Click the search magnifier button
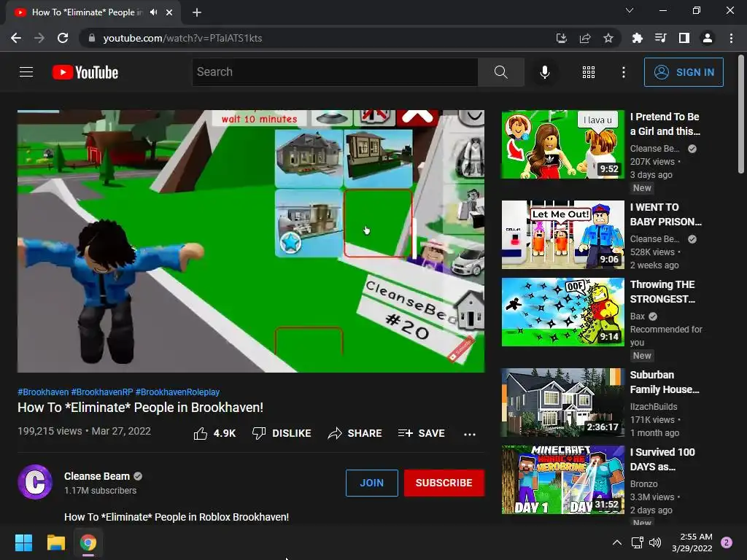The height and width of the screenshot is (560, 747). pyautogui.click(x=500, y=72)
